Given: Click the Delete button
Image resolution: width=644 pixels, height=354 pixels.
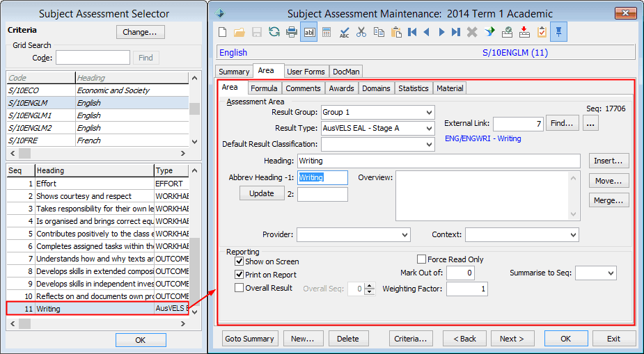Looking at the screenshot, I should coord(348,339).
